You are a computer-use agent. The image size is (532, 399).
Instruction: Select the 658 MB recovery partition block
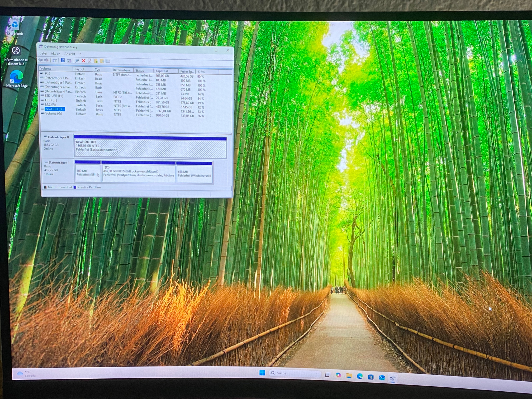tap(194, 173)
